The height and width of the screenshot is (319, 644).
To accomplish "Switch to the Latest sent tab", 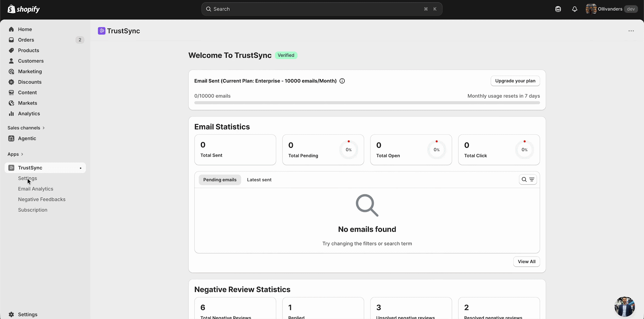I will [259, 180].
